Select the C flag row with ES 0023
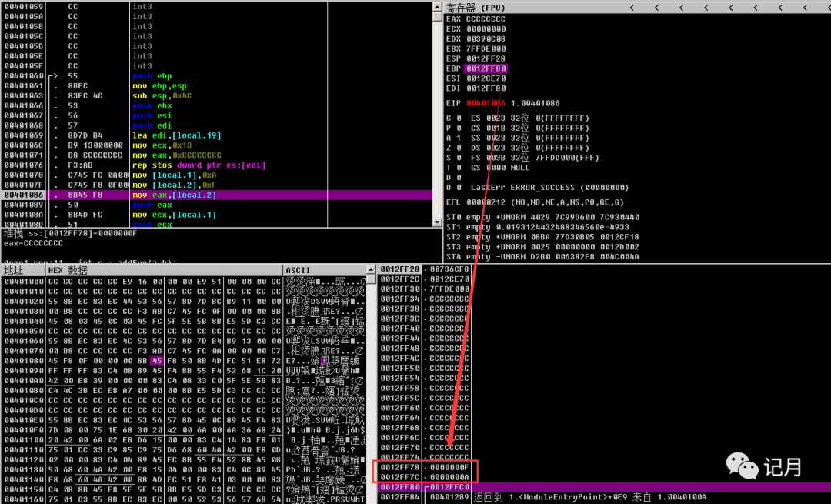 pyautogui.click(x=517, y=118)
